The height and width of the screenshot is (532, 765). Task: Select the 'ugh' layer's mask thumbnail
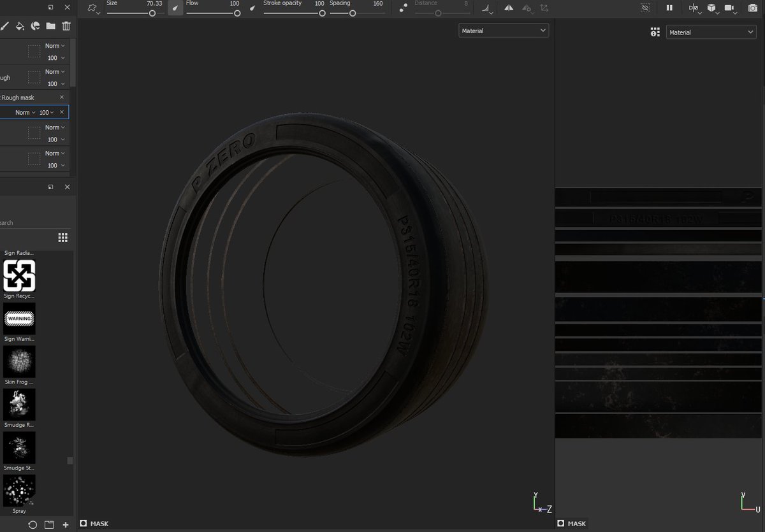[34, 78]
